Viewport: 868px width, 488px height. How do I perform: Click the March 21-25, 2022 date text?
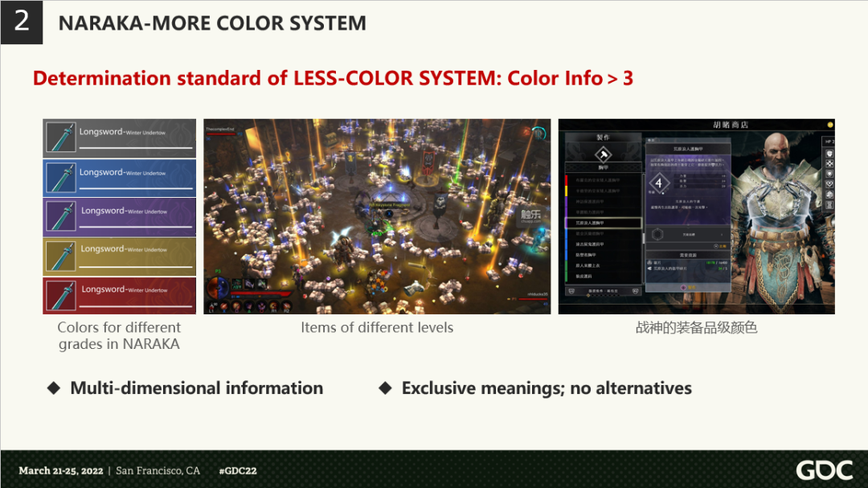pos(61,471)
